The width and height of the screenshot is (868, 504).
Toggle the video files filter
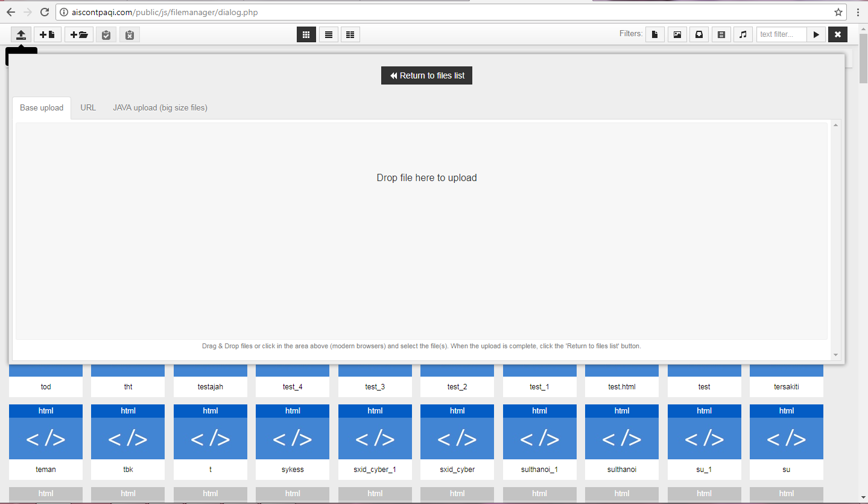(x=721, y=34)
